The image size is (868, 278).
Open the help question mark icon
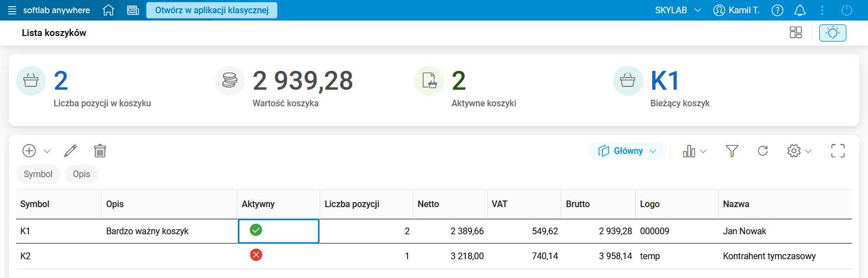pyautogui.click(x=778, y=11)
